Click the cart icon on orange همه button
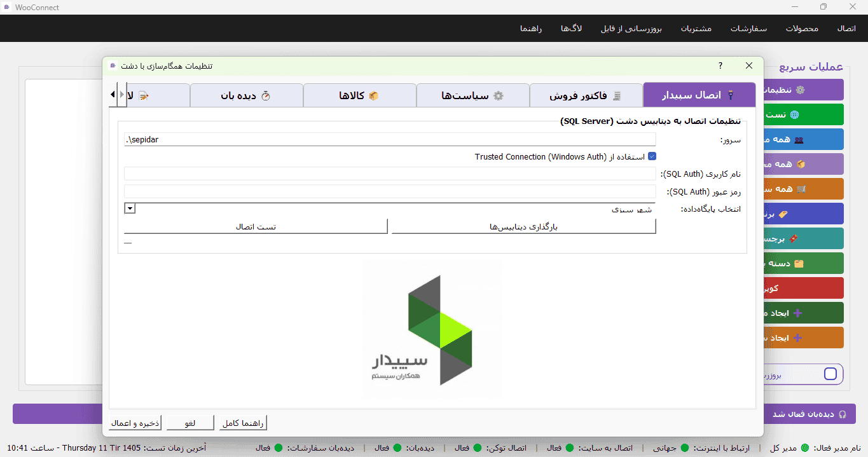This screenshot has width=868, height=457. [x=801, y=189]
